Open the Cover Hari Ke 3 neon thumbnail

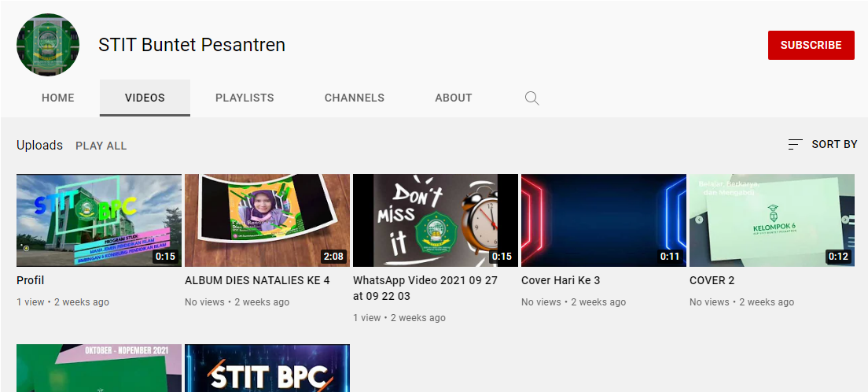point(604,220)
